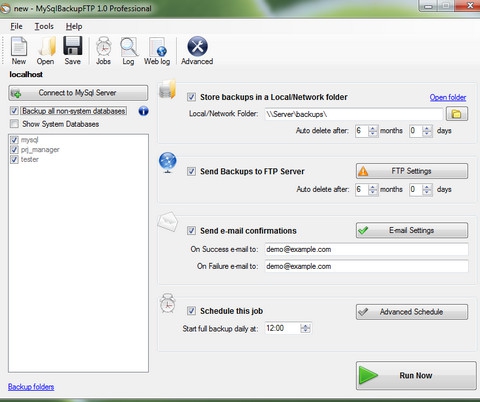Open the File menu
The width and height of the screenshot is (480, 402).
coord(16,26)
